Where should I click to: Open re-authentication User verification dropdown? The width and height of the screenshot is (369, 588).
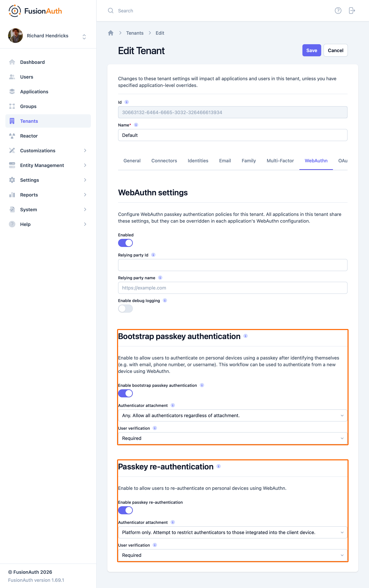click(x=233, y=555)
